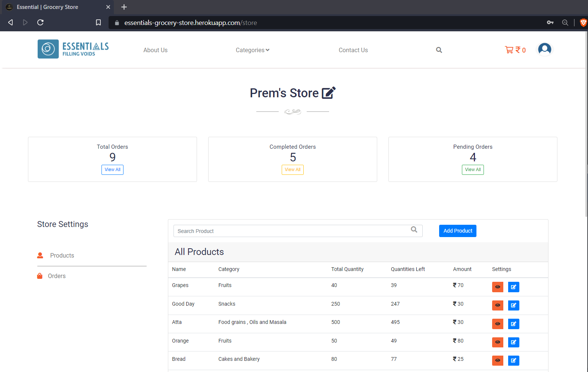Click the Brave shields icon
The height and width of the screenshot is (372, 588).
point(583,23)
